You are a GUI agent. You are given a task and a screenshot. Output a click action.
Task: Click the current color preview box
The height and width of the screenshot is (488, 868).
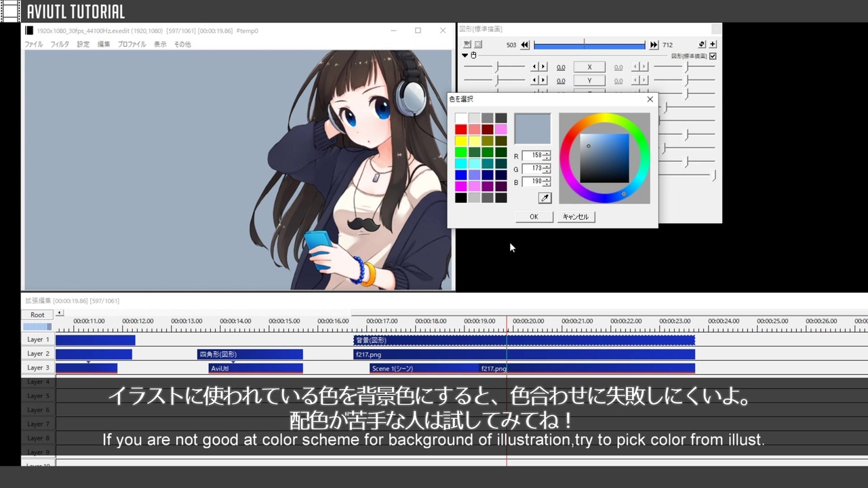click(x=532, y=129)
